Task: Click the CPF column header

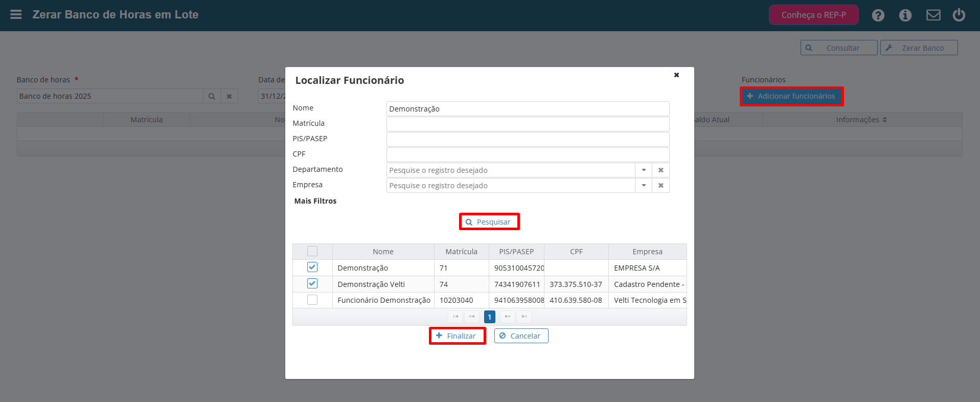Action: point(576,252)
